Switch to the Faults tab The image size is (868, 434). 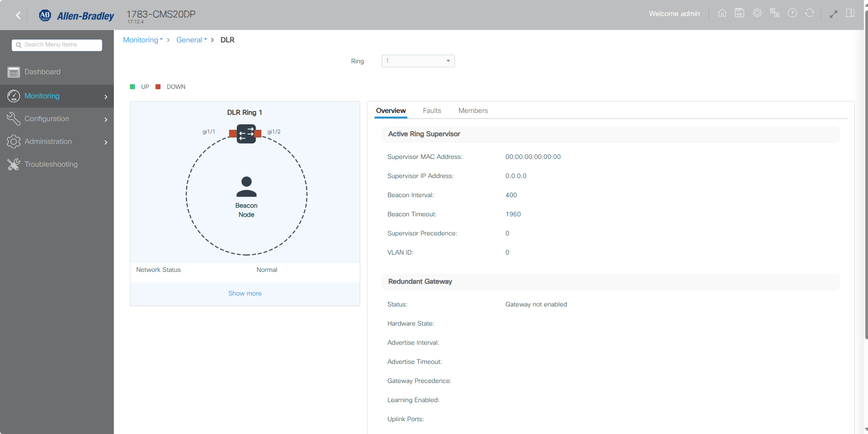click(432, 111)
